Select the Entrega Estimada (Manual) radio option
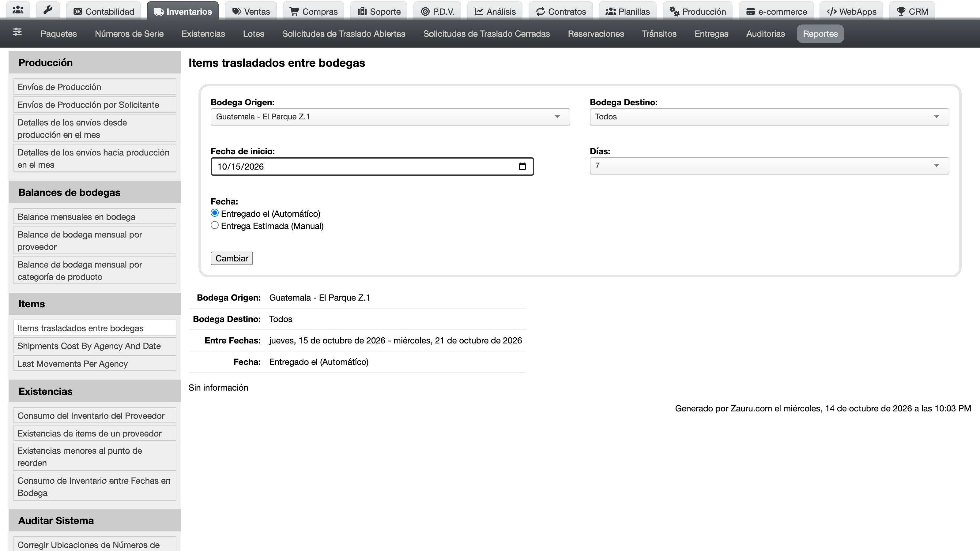The image size is (980, 551). (x=215, y=225)
